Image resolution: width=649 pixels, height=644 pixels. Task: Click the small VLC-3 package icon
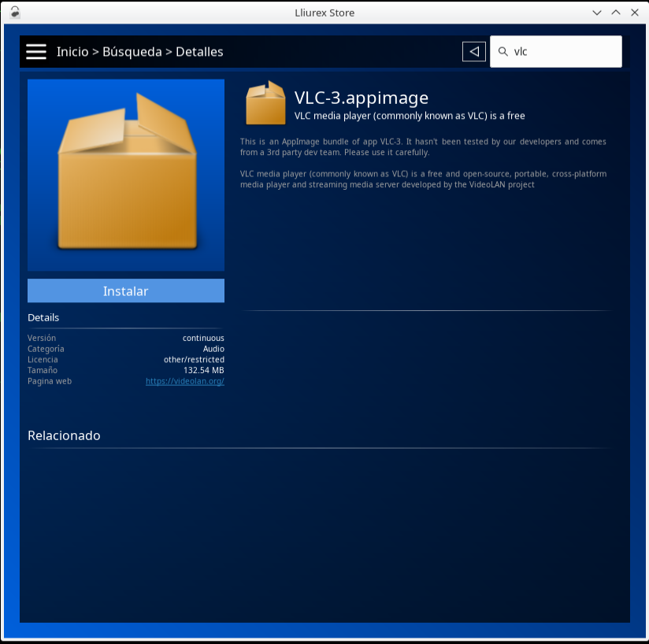pos(265,102)
